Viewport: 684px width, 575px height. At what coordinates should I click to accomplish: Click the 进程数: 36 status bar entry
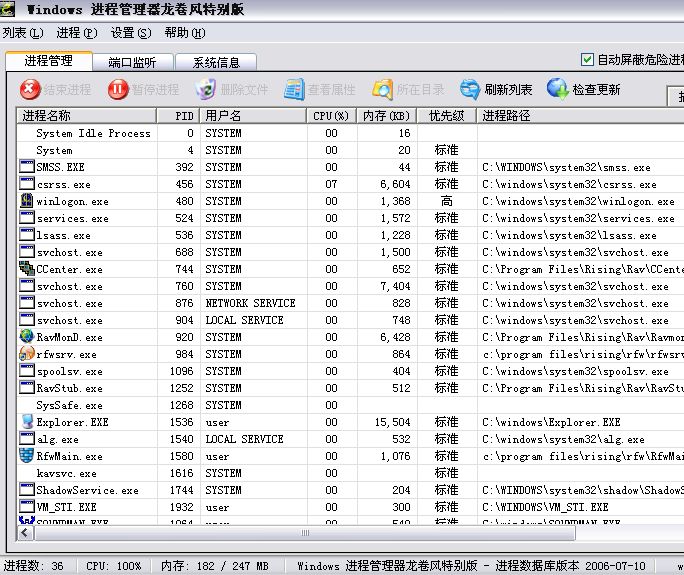(x=34, y=566)
